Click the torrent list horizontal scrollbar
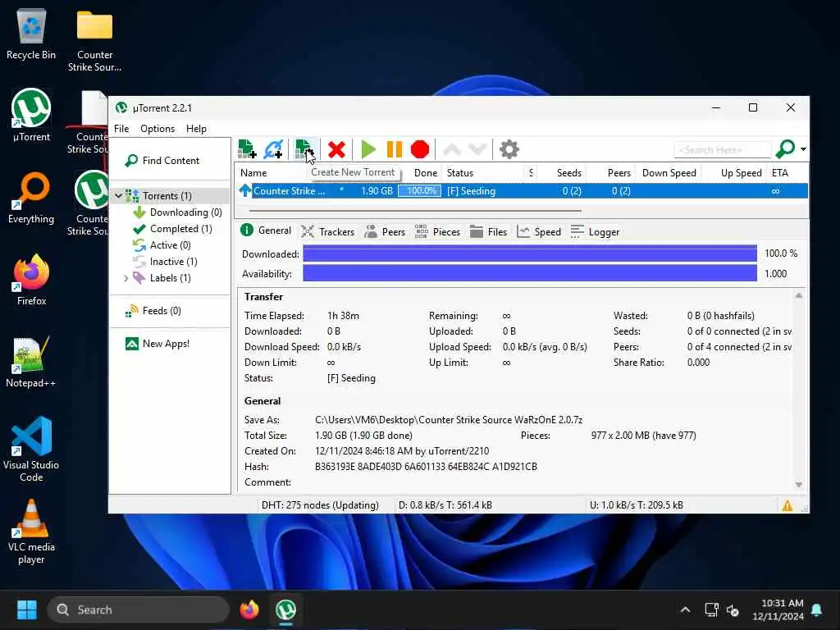840x630 pixels. point(416,211)
